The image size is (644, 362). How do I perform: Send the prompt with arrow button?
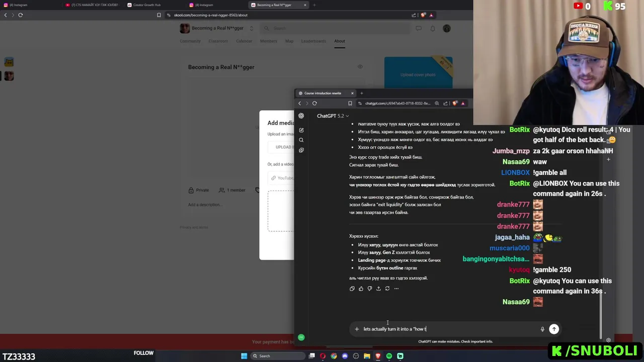click(553, 329)
